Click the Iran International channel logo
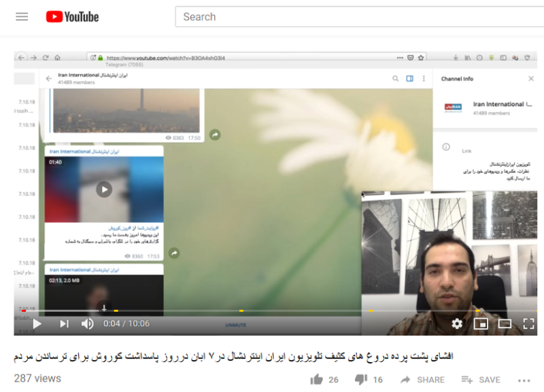This screenshot has width=544, height=392. coord(453,108)
